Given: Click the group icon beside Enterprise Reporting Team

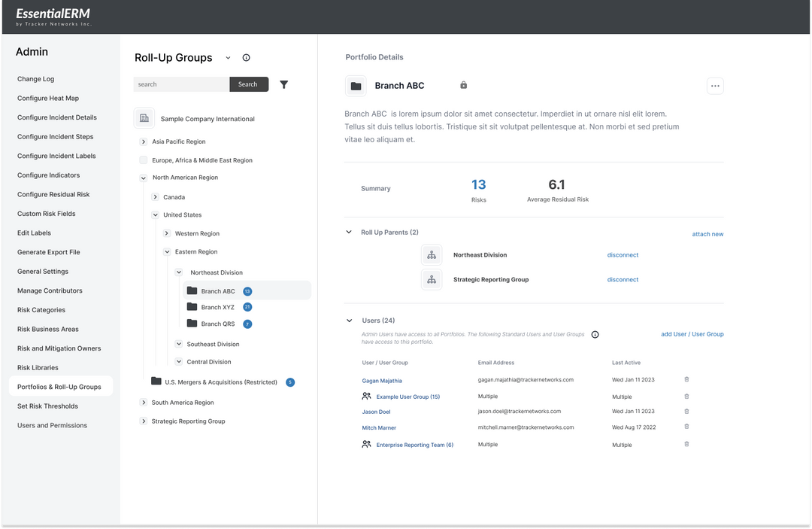Looking at the screenshot, I should (366, 444).
